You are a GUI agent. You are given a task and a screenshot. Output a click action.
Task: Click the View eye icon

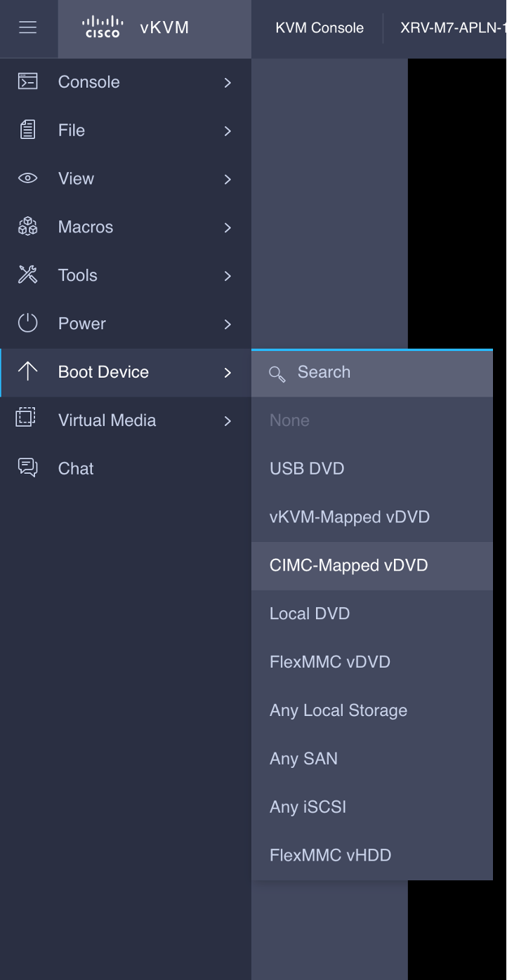click(x=27, y=178)
